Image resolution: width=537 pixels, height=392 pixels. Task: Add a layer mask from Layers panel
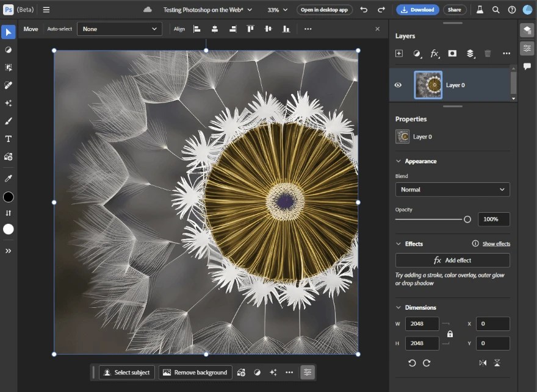click(x=452, y=54)
